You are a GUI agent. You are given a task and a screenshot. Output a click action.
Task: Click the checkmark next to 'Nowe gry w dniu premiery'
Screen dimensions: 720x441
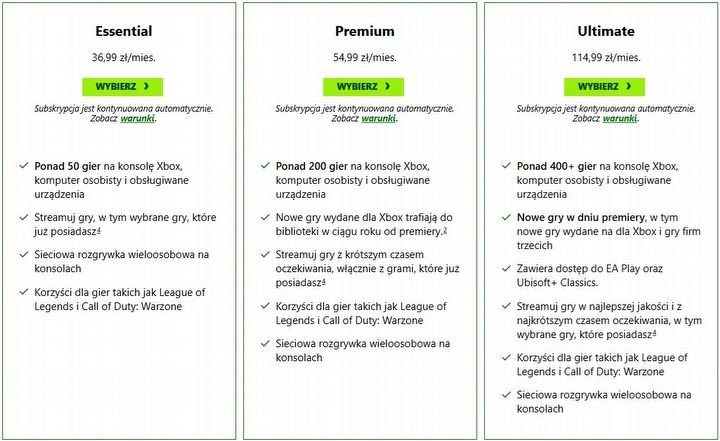pos(505,217)
